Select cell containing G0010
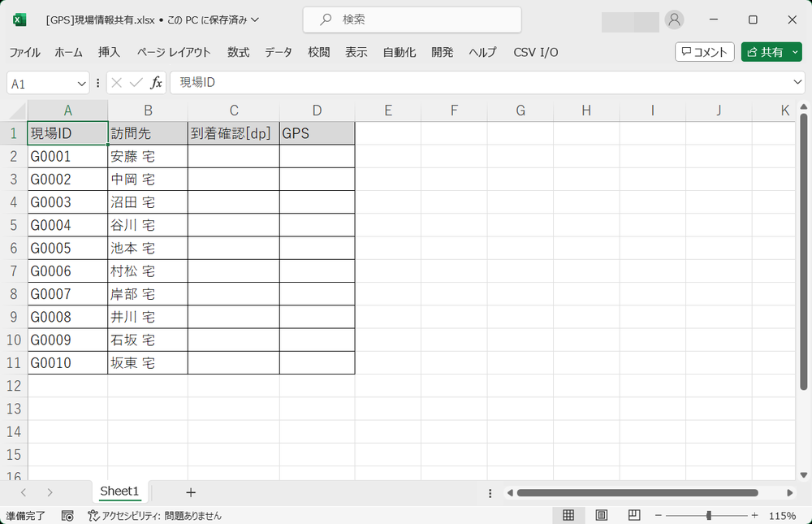 click(x=68, y=363)
